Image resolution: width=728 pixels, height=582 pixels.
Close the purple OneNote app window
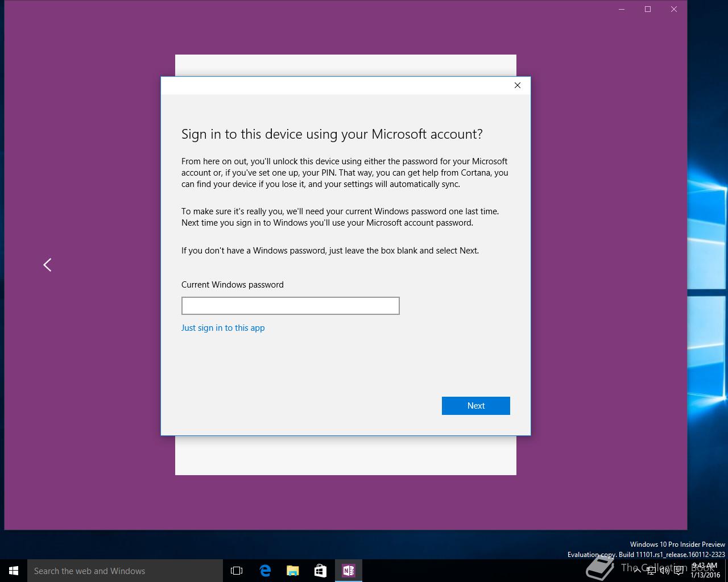pyautogui.click(x=674, y=9)
